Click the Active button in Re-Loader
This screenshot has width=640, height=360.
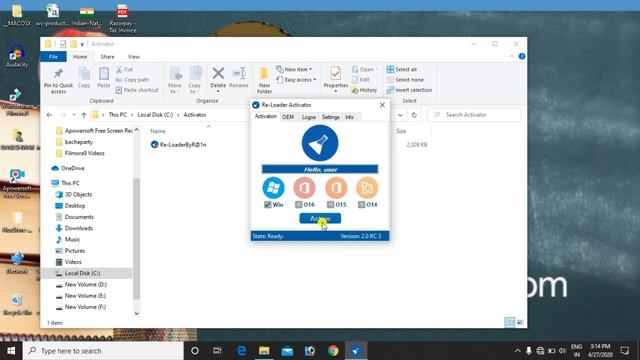point(320,218)
